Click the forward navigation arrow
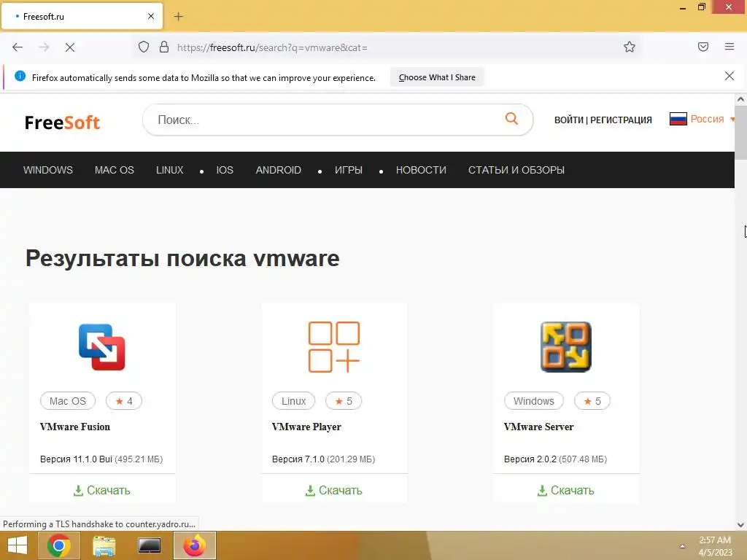 click(x=44, y=47)
